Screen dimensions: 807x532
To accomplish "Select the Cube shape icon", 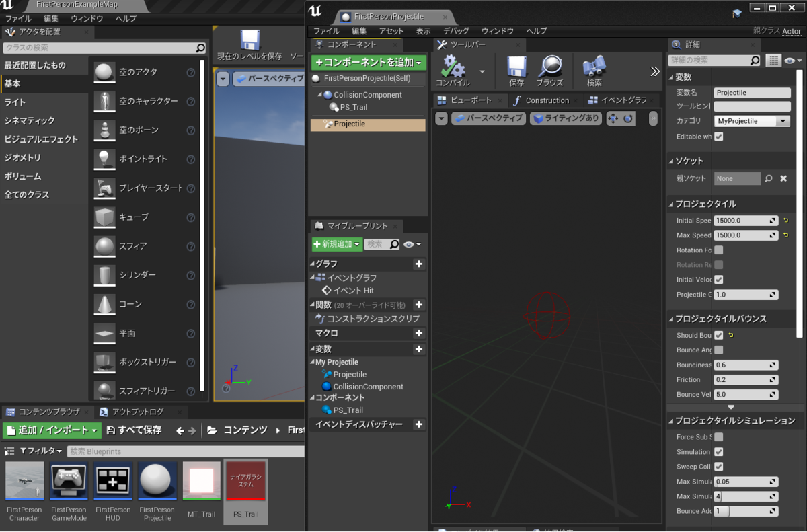I will 104,217.
